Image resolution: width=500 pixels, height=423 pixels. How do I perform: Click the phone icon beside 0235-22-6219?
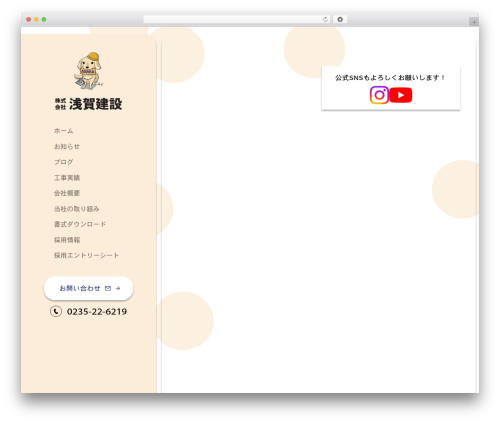(x=56, y=311)
